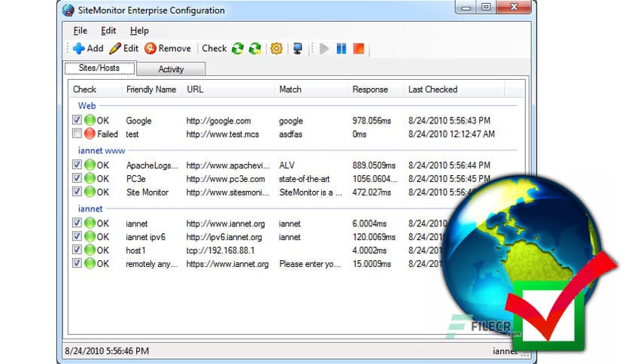The height and width of the screenshot is (364, 629).
Task: Click second green refresh check icon
Action: tap(255, 48)
